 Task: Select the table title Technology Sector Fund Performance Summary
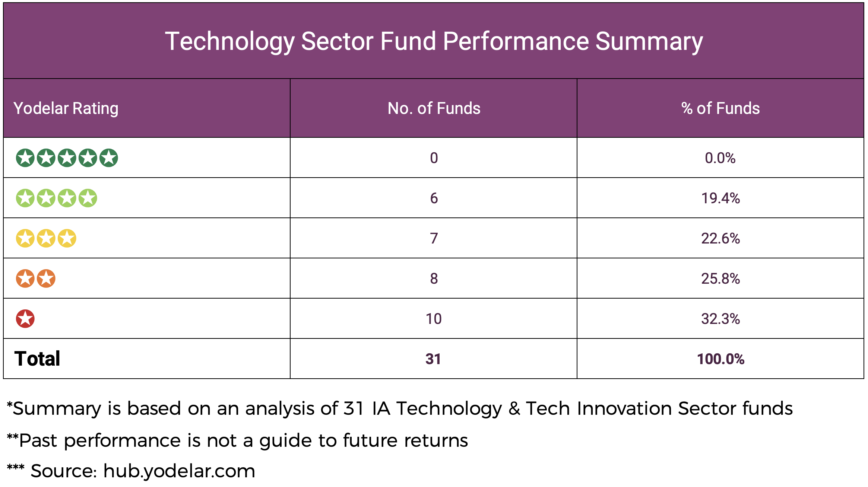434,41
